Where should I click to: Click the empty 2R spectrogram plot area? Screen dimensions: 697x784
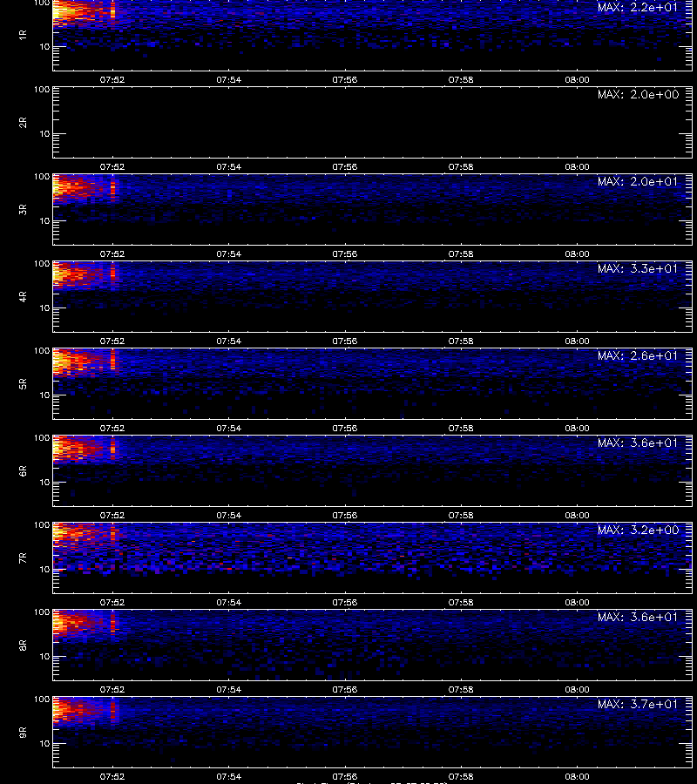point(373,123)
